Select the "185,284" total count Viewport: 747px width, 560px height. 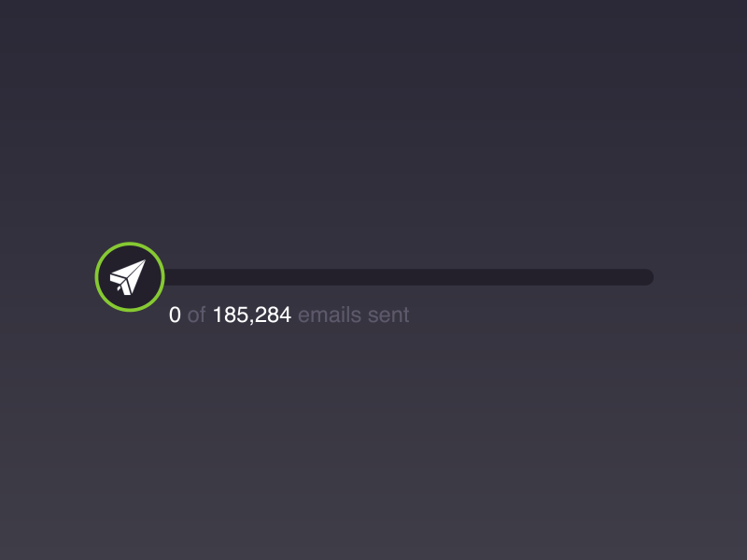click(x=251, y=315)
